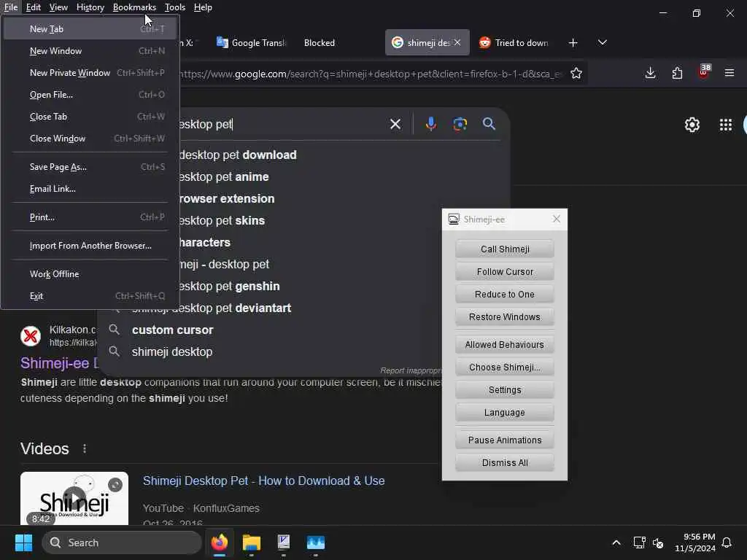Play the Shimeji YouTube video thumbnail
747x560 pixels.
74,498
